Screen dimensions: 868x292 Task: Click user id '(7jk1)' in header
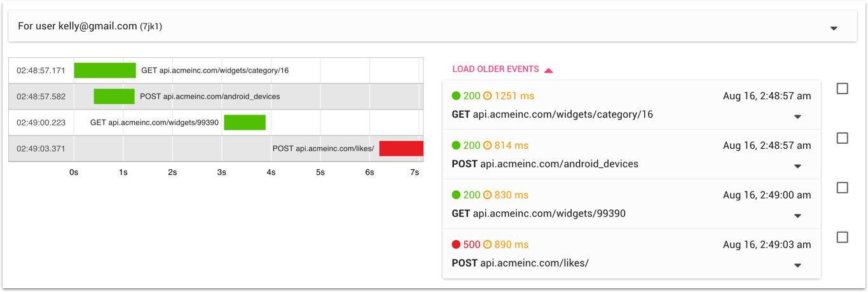[151, 27]
